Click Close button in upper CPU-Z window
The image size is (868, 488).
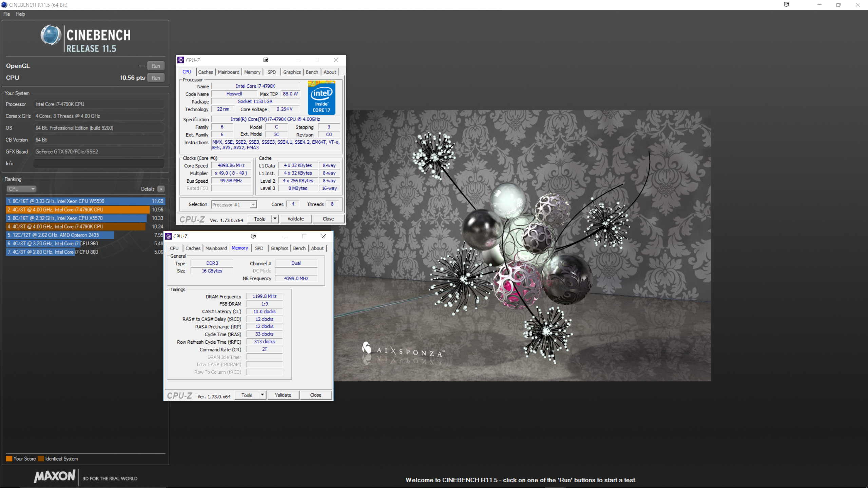tap(328, 219)
